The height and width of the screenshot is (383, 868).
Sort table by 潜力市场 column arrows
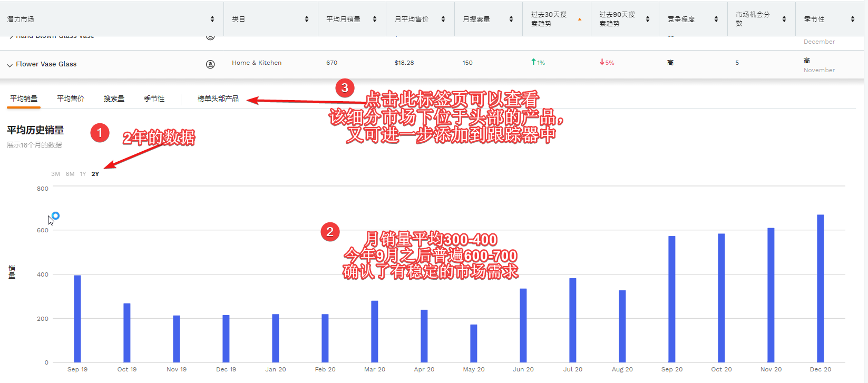(x=212, y=19)
